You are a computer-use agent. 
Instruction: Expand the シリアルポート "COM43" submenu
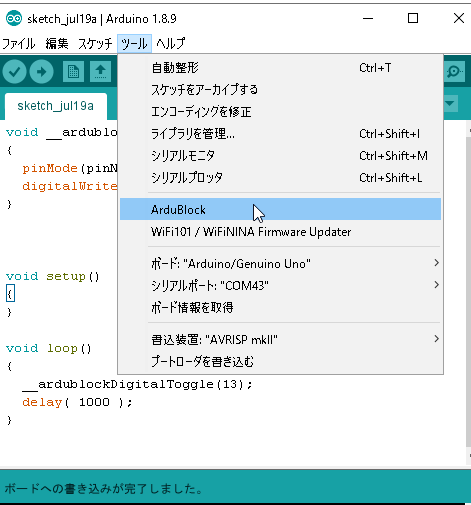click(x=280, y=285)
